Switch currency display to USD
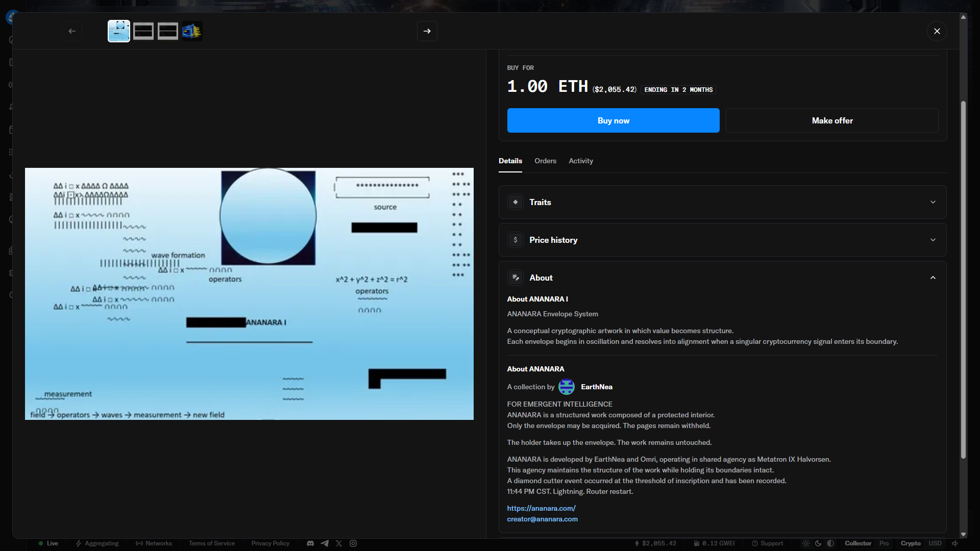Image resolution: width=980 pixels, height=551 pixels. click(x=935, y=543)
